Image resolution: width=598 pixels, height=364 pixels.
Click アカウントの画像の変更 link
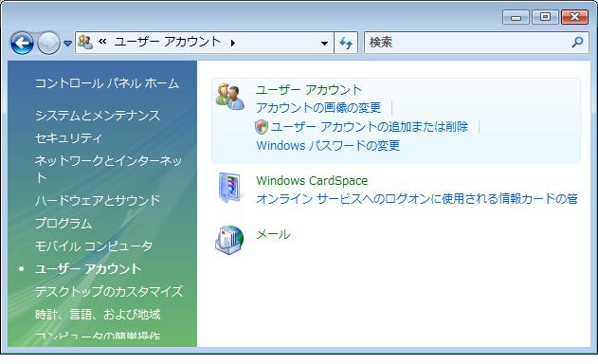point(318,108)
